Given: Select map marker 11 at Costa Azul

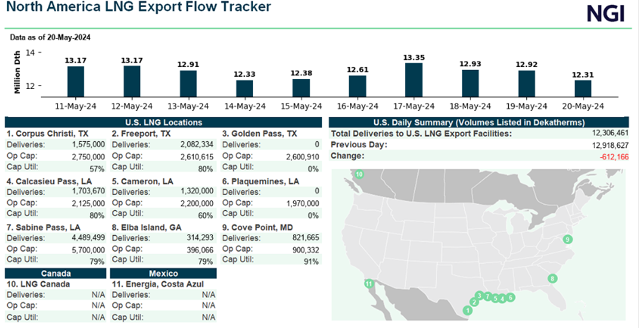Looking at the screenshot, I should (x=369, y=284).
